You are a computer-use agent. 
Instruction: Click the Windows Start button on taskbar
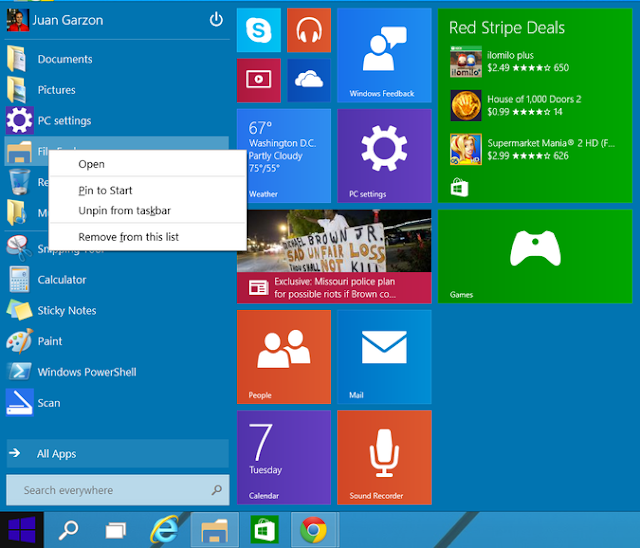point(22,530)
